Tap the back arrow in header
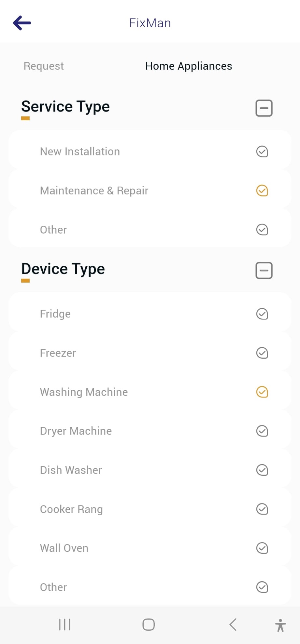Screen dimensions: 300x644 tap(22, 23)
